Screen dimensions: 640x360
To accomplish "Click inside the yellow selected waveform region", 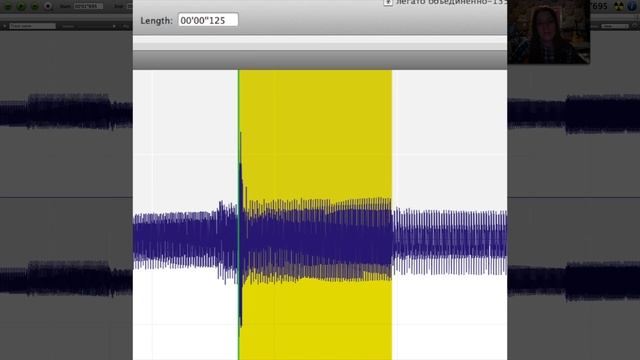I will coord(316,215).
